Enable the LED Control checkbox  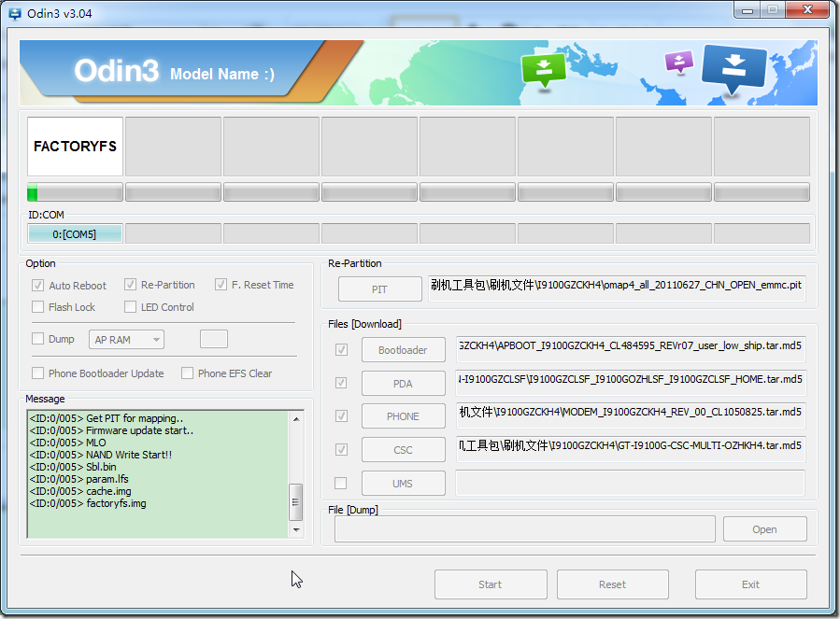click(x=130, y=307)
